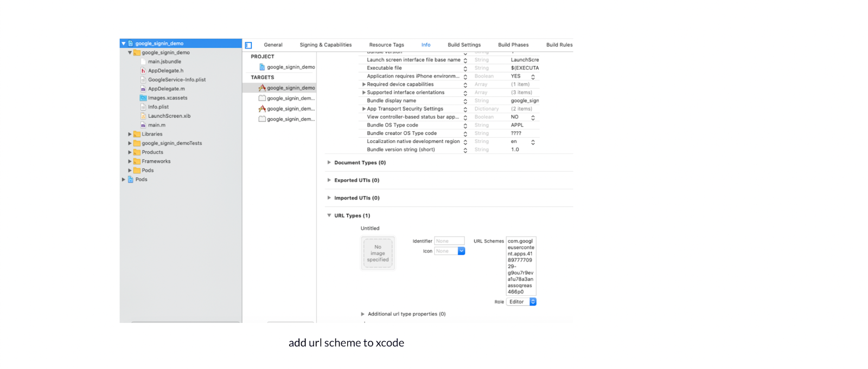Open the AppDelegate.m source file icon
868x369 pixels.
click(x=143, y=89)
